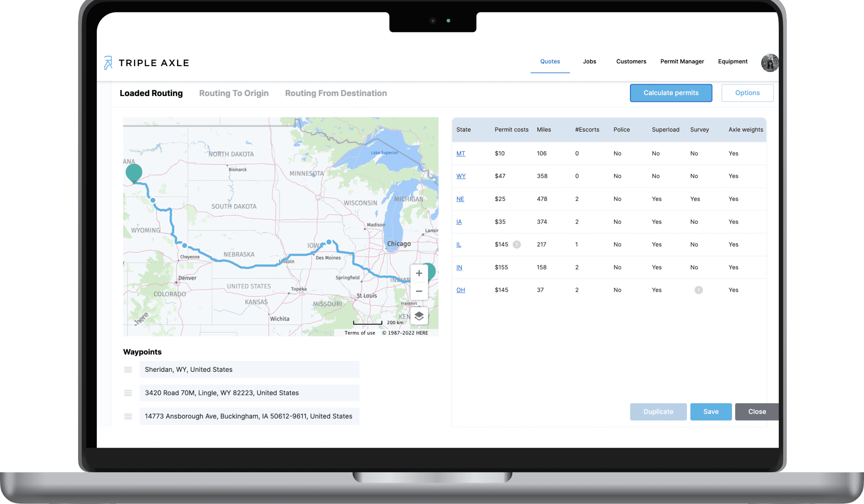Click drag handle beside Sheridan waypoint

pyautogui.click(x=128, y=370)
